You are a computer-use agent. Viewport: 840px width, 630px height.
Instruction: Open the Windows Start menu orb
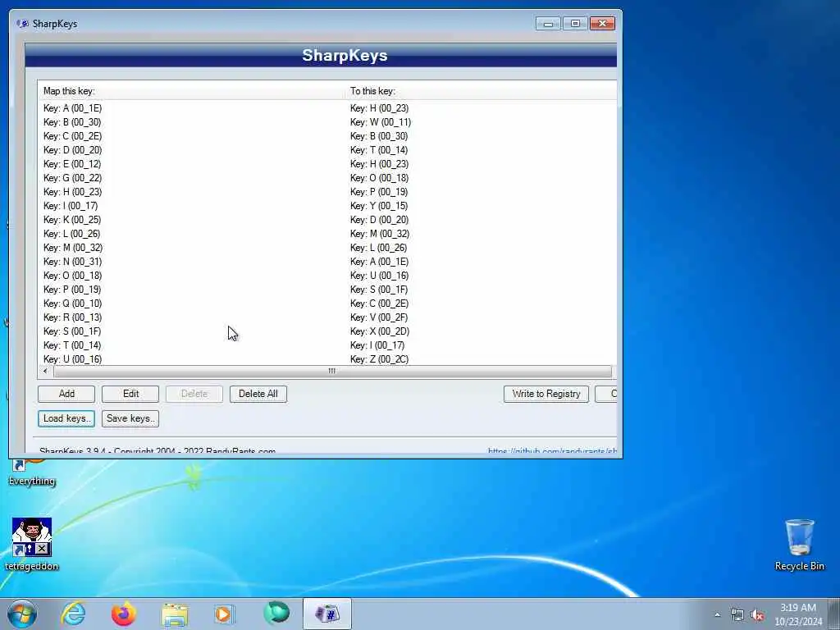coord(22,614)
